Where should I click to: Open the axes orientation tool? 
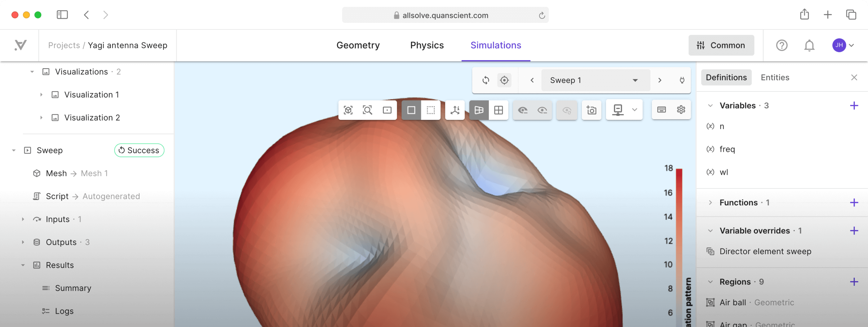454,110
